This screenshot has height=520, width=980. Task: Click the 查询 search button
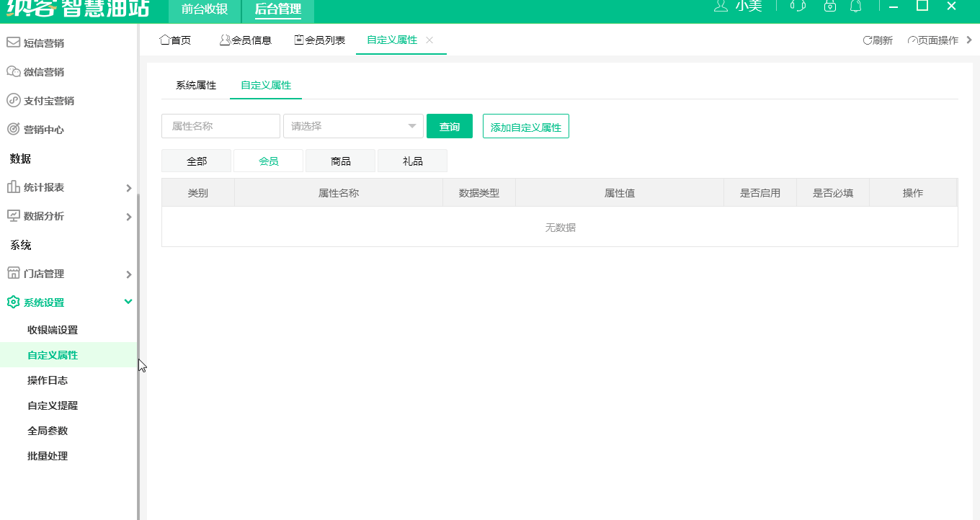449,125
